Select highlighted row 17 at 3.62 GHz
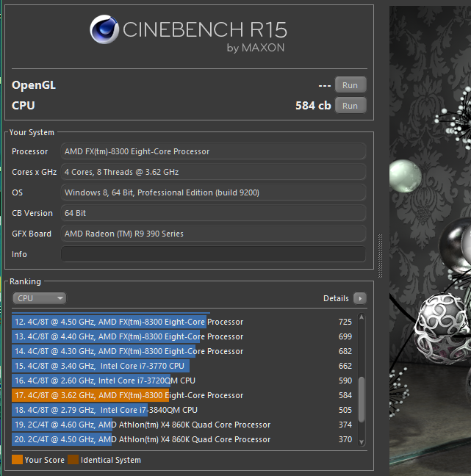The image size is (471, 476). (x=184, y=395)
